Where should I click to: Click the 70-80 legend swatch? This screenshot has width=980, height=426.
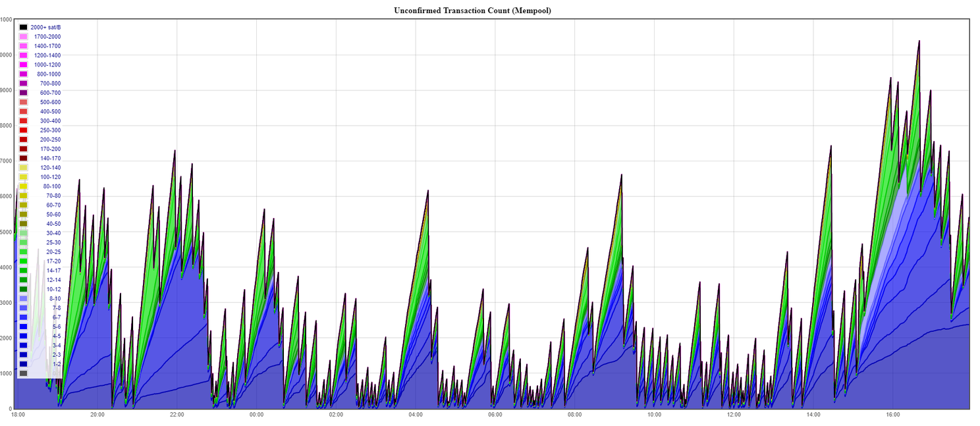point(23,196)
